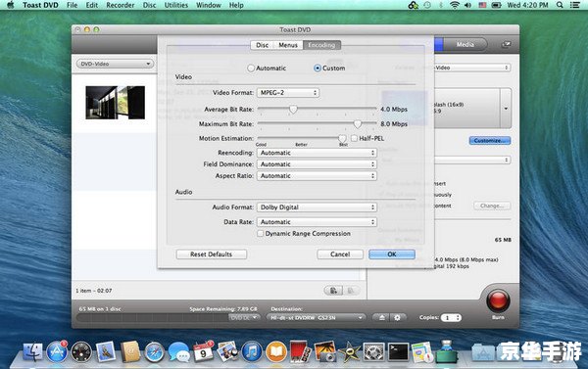Open the Field Dominance dropdown
The height and width of the screenshot is (369, 588).
(317, 164)
